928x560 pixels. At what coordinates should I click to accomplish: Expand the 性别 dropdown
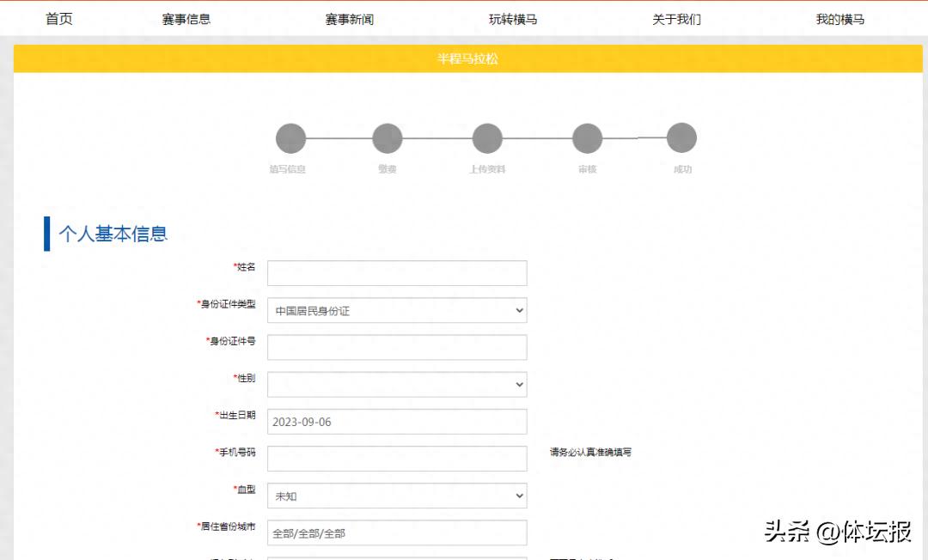point(397,385)
